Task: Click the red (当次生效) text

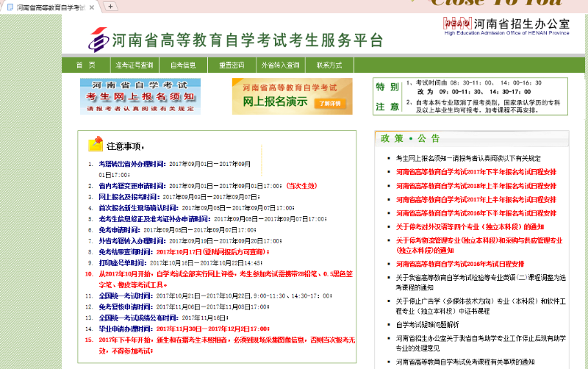Action: [x=301, y=186]
